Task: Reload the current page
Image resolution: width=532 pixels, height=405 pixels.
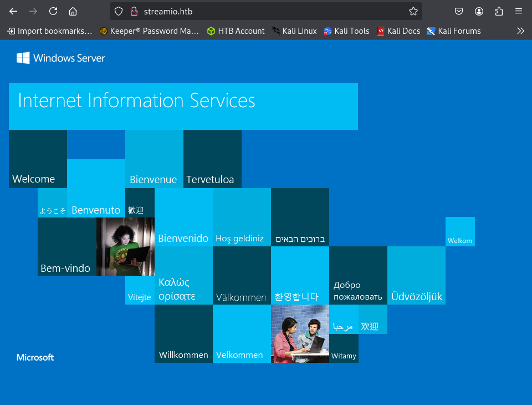Action: click(53, 11)
